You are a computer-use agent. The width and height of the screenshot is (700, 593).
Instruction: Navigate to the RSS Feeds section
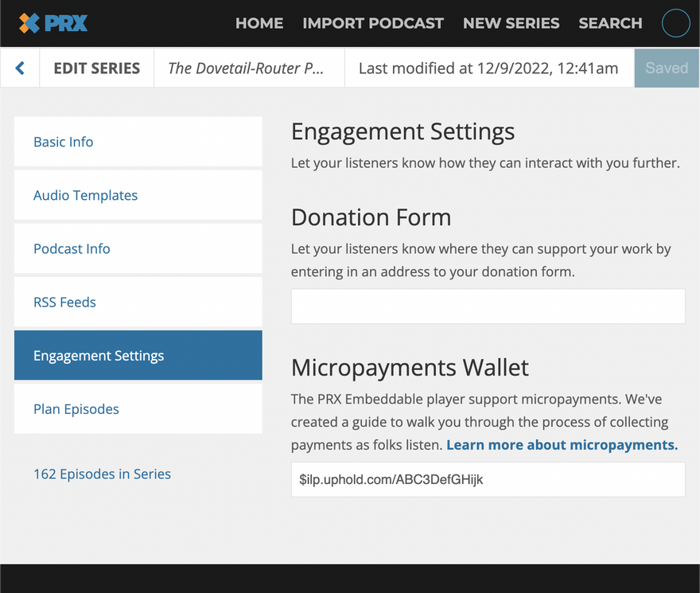[x=64, y=302]
